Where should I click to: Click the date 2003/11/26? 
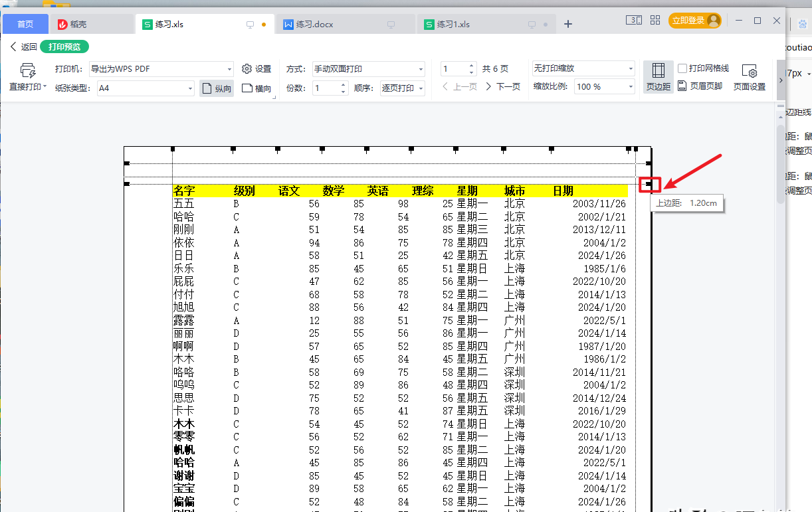tap(599, 204)
